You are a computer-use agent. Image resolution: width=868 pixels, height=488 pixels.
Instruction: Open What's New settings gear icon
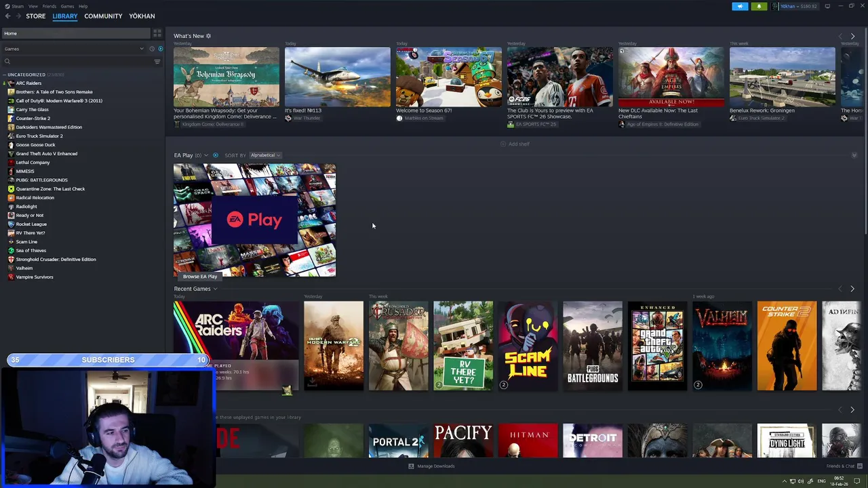[x=208, y=36]
